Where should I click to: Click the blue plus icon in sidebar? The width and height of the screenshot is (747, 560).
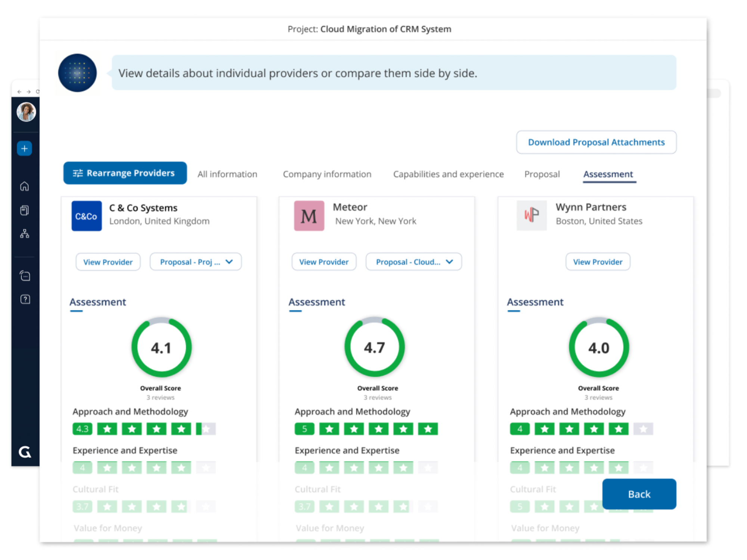[25, 149]
